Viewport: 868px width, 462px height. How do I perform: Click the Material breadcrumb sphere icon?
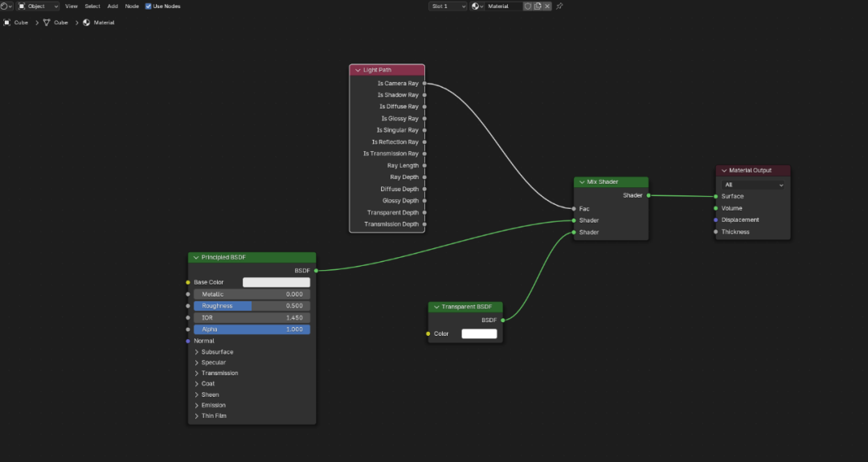[x=86, y=22]
